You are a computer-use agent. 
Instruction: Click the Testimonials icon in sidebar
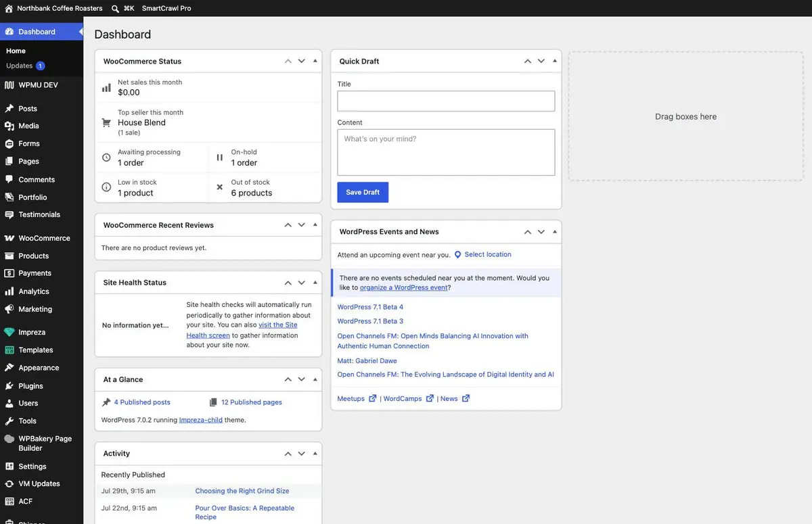[x=9, y=214]
